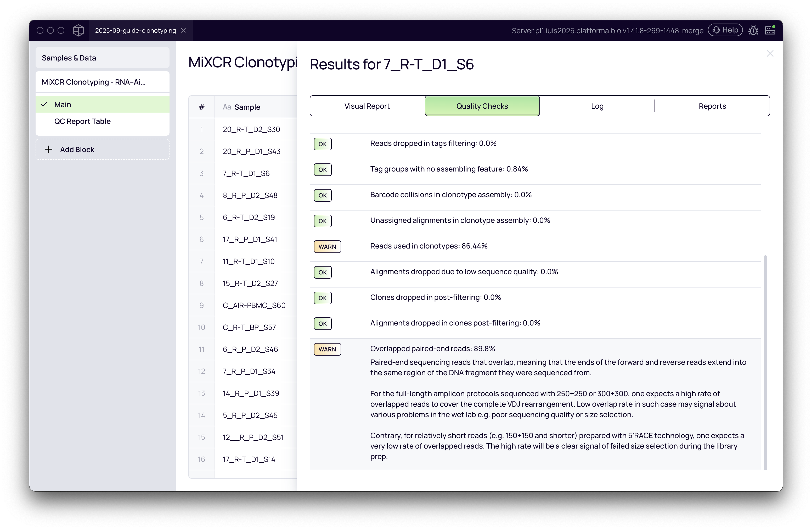Image resolution: width=812 pixels, height=530 pixels.
Task: Click the plus icon on Add Block
Action: (49, 149)
